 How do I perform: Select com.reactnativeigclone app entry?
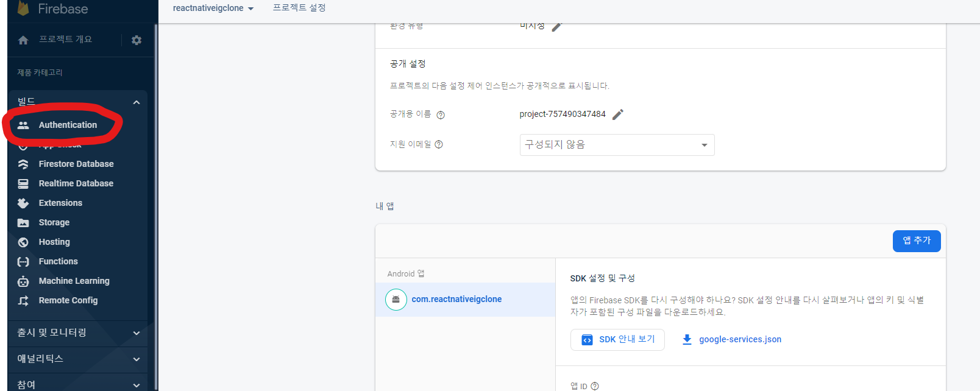click(465, 299)
